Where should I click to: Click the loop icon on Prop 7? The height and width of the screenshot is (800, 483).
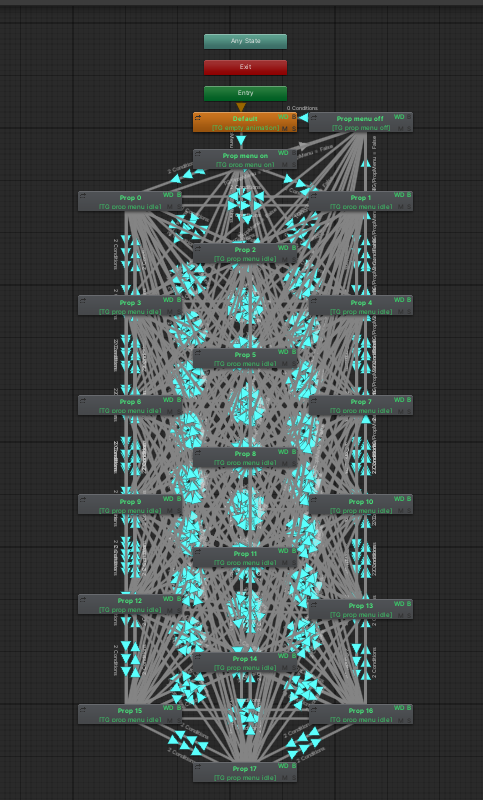pos(314,401)
